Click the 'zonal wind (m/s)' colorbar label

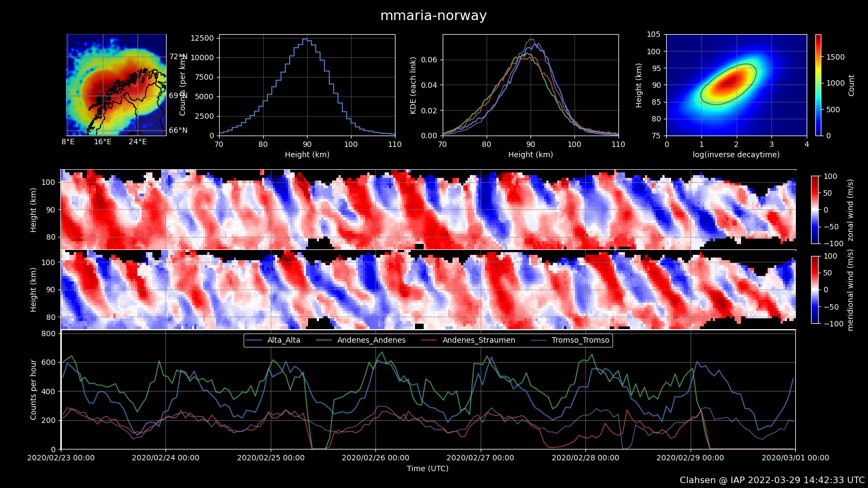click(850, 210)
